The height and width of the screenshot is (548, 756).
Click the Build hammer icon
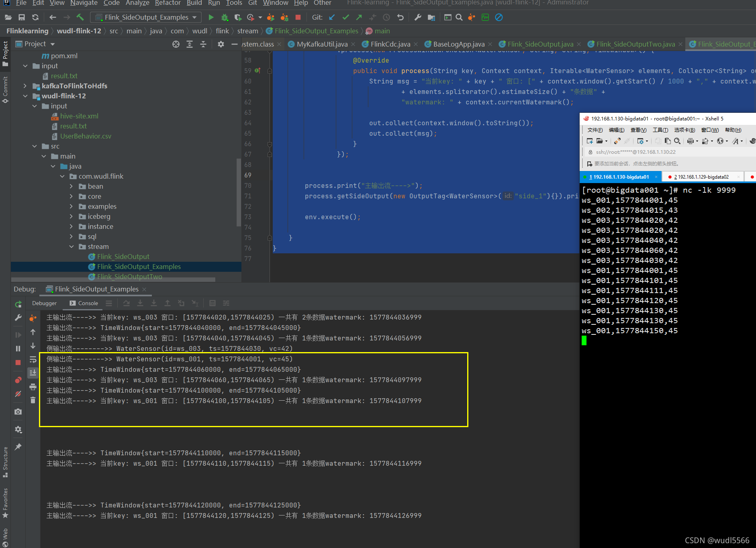tap(80, 17)
